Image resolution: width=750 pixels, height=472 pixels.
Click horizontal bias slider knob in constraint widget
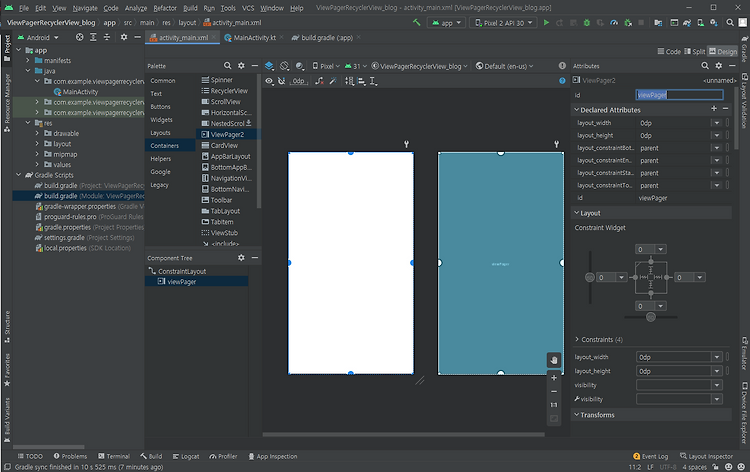point(651,317)
